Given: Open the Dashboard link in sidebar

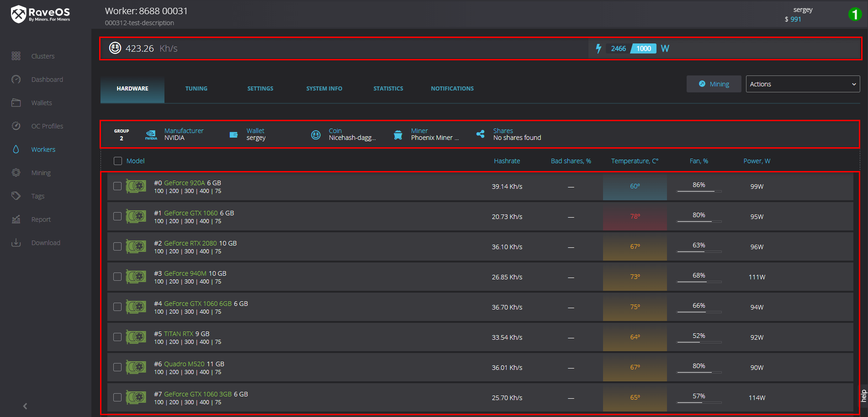Looking at the screenshot, I should (47, 80).
